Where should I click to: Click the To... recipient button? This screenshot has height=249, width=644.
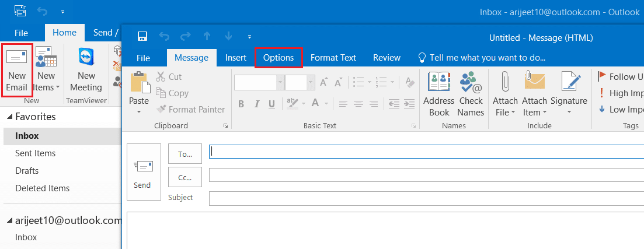185,154
